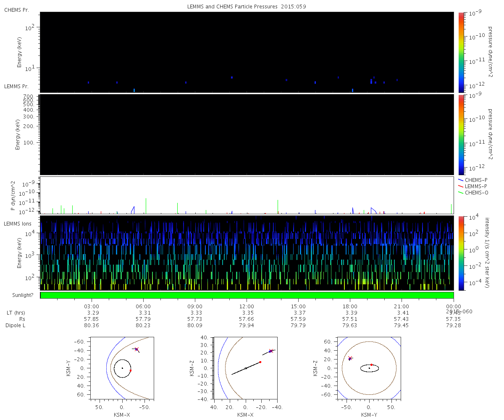
Task: Click the Dipole L row label
Action: (16, 325)
